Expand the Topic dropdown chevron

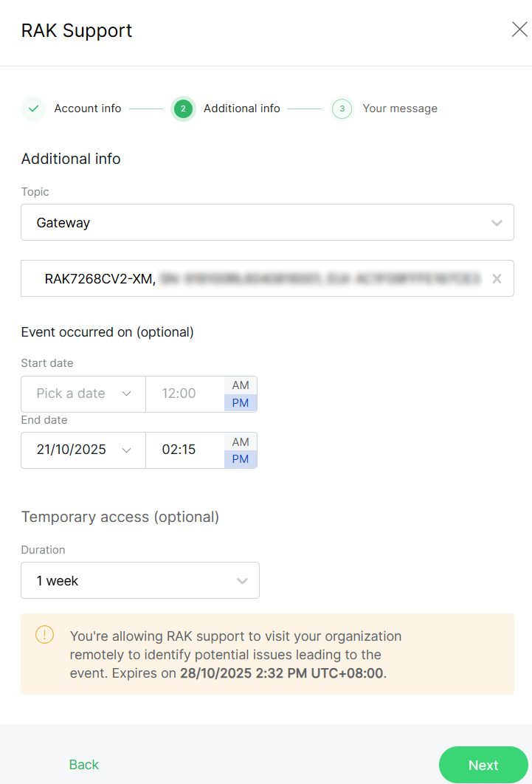pos(497,222)
